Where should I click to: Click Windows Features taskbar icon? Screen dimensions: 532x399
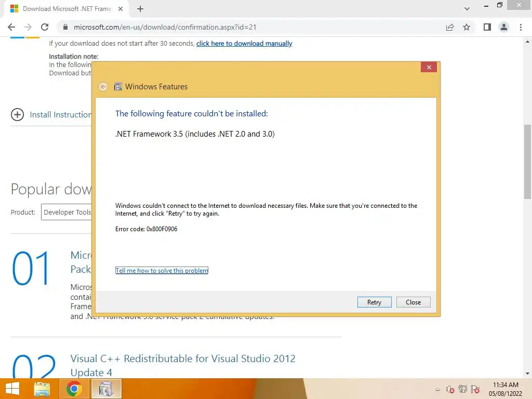106,389
